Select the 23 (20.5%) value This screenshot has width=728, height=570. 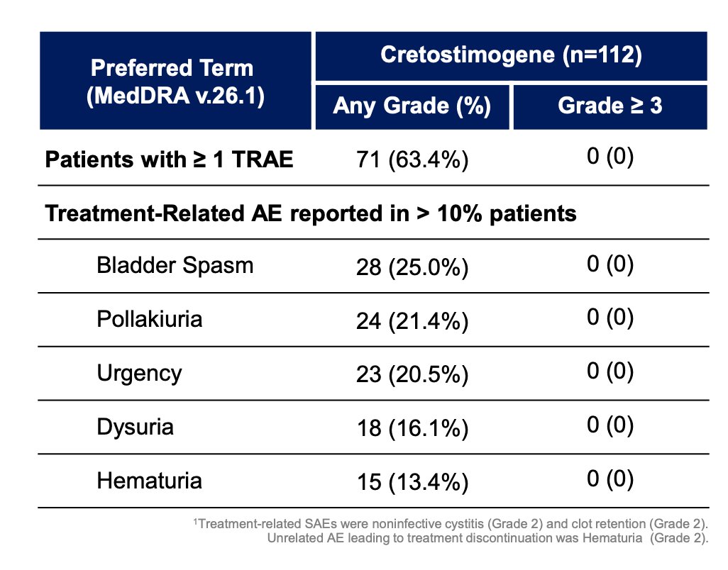(x=412, y=375)
